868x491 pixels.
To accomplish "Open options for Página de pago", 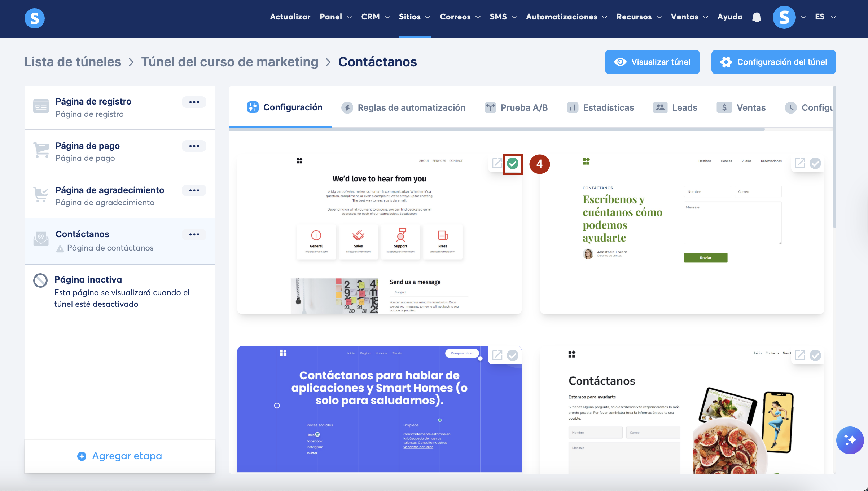I will (194, 146).
